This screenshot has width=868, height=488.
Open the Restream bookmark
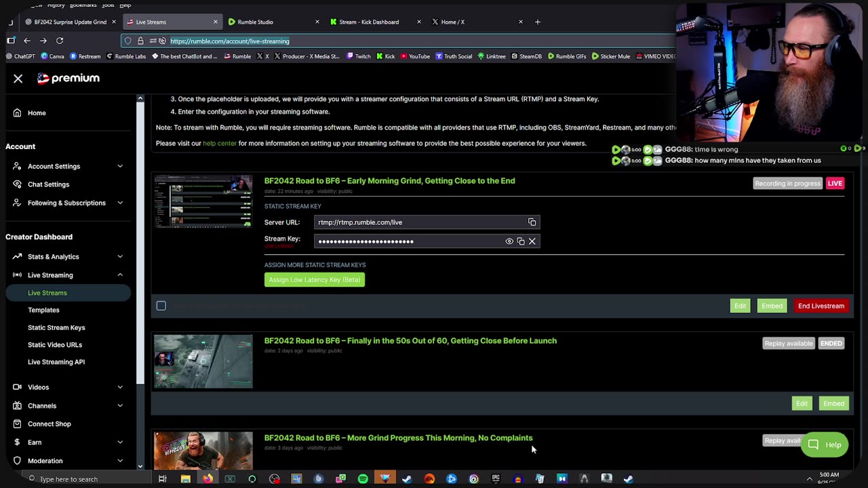pos(85,56)
